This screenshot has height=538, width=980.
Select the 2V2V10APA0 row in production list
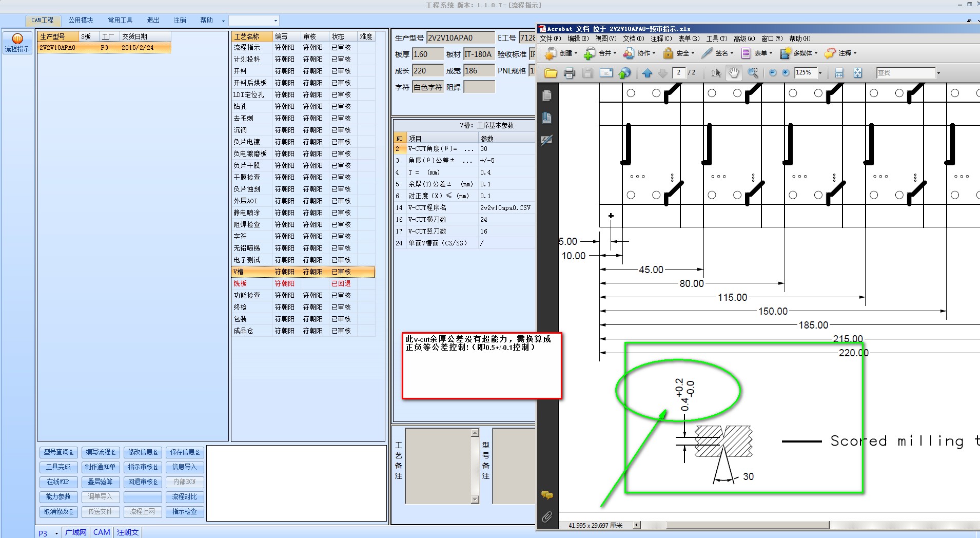(x=104, y=48)
